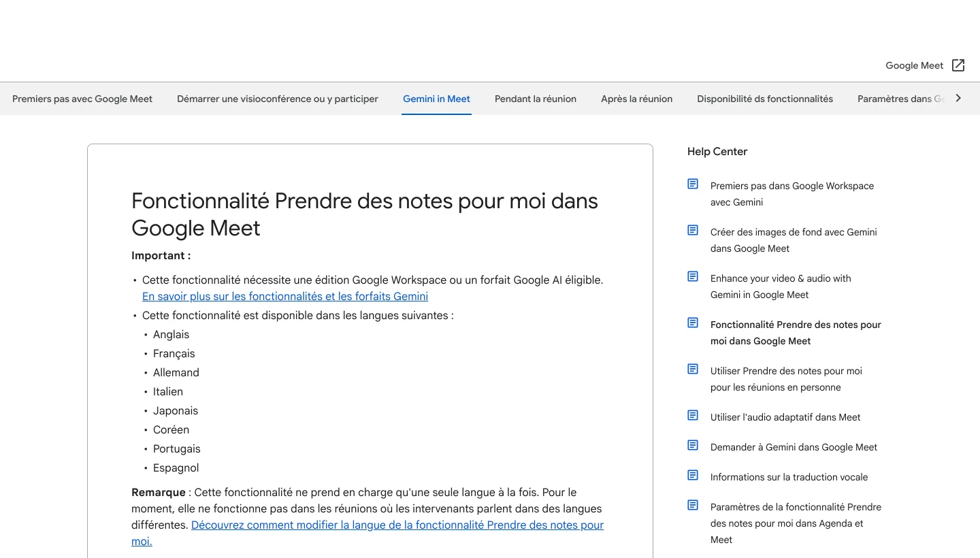Click article icon beside Utiliser l'audio adaptatif
The image size is (980, 558).
[x=693, y=416]
